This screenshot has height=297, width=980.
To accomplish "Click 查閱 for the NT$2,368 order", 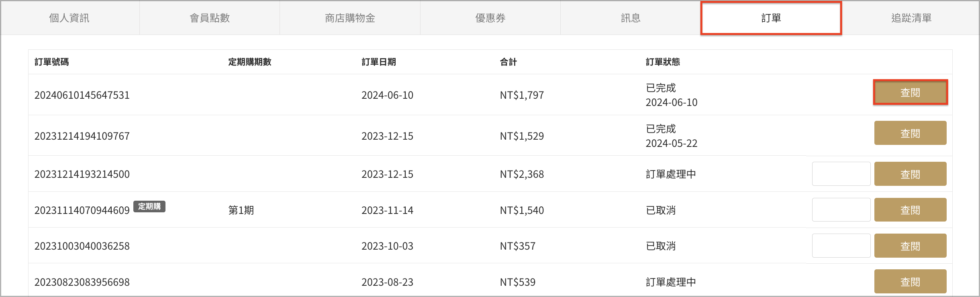I will click(910, 174).
